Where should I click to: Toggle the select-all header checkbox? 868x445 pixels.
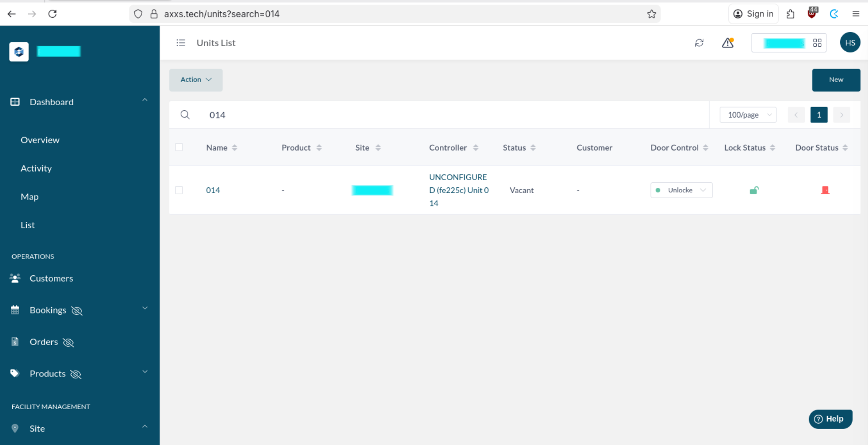pos(179,147)
